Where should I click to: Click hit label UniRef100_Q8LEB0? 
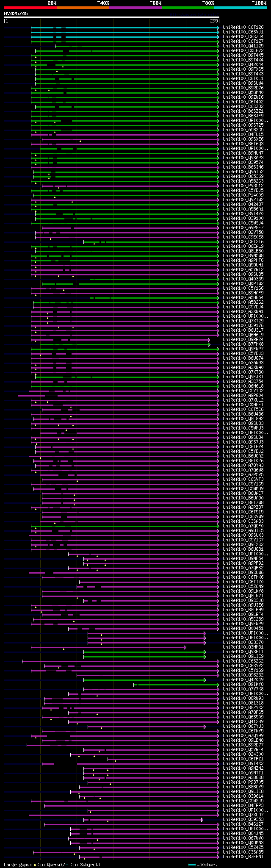point(243,251)
